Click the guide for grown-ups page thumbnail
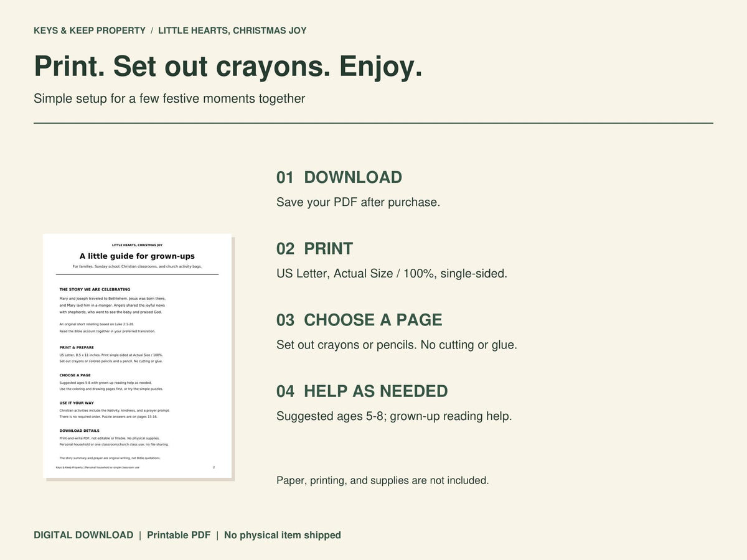Viewport: 747px width, 560px height. [x=137, y=356]
